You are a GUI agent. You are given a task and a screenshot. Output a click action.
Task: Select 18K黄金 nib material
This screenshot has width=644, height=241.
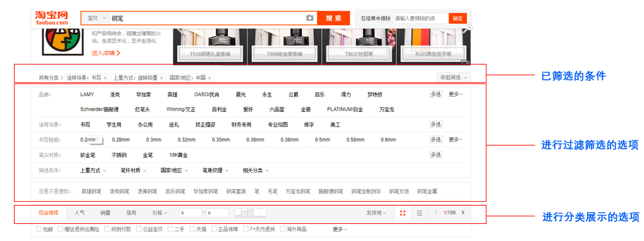178,155
